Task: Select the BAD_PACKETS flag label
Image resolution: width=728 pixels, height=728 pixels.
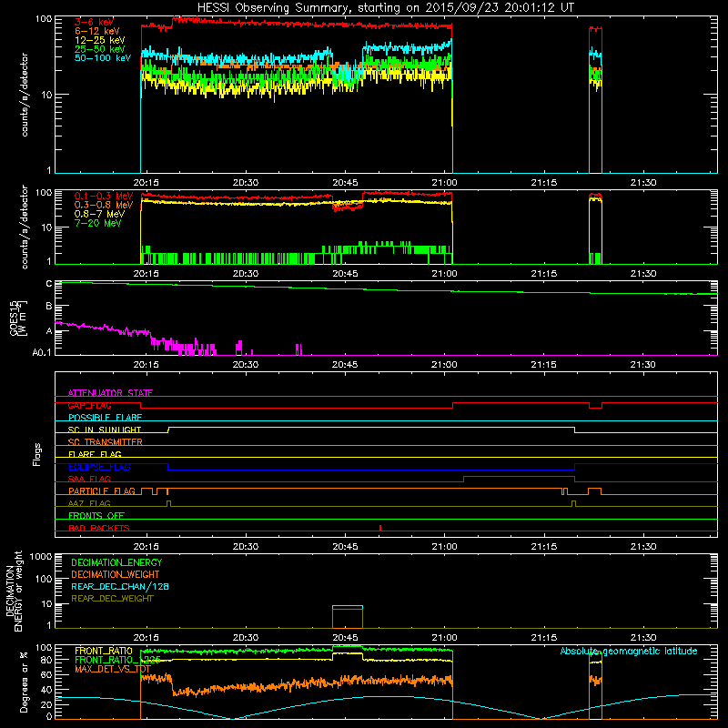Action: click(99, 528)
